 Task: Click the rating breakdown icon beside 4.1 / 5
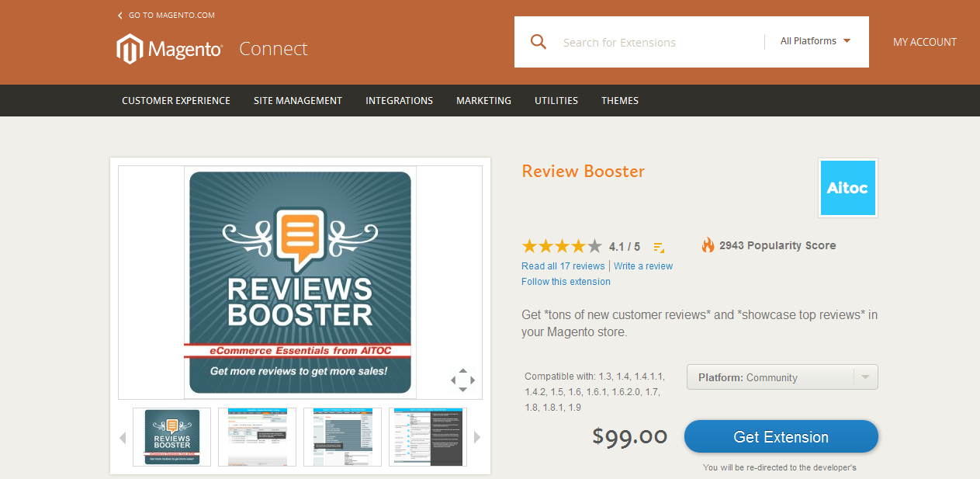click(659, 248)
